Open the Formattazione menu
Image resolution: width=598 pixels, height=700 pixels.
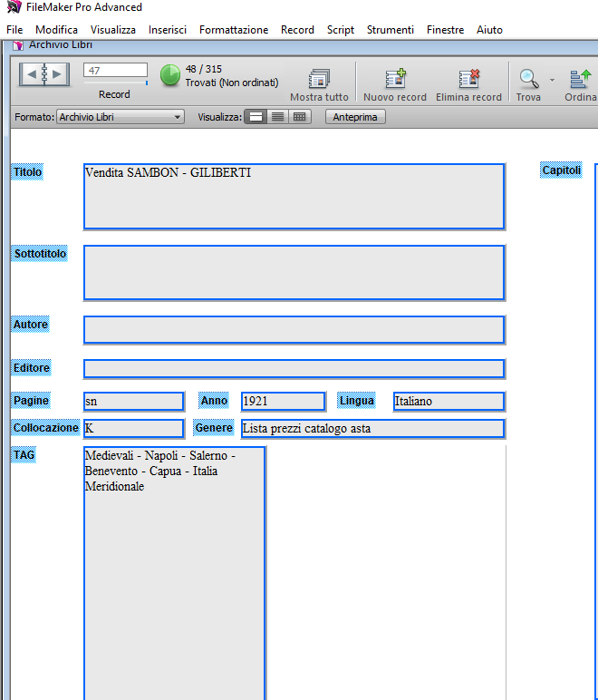click(234, 30)
